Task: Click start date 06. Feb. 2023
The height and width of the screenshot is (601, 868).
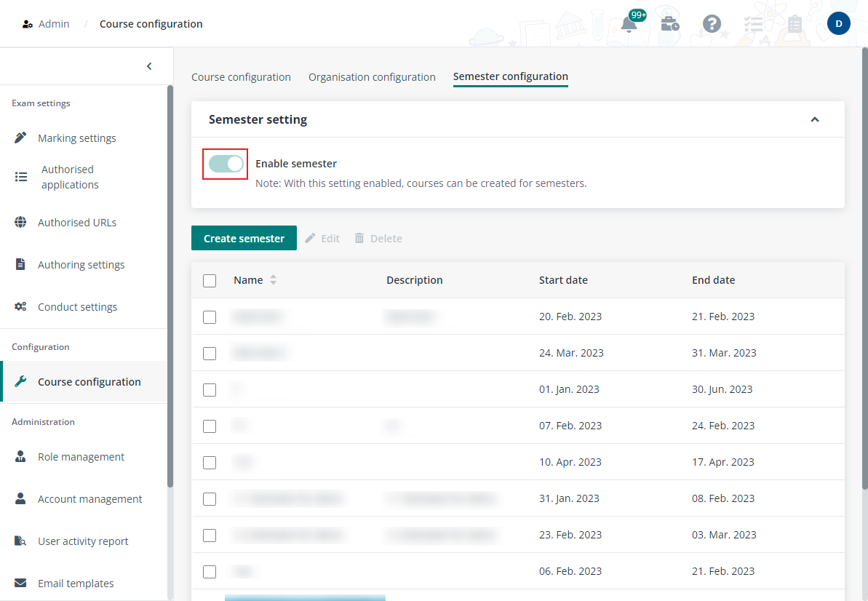Action: click(x=570, y=571)
